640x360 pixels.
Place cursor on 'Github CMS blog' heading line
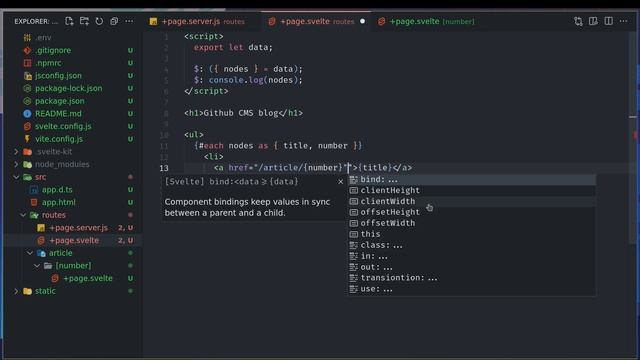click(x=243, y=113)
